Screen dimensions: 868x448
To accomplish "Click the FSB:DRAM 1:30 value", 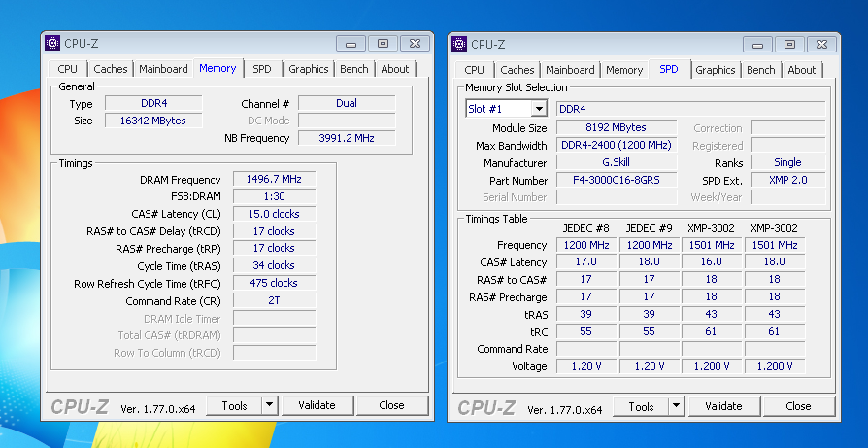I will 274,196.
